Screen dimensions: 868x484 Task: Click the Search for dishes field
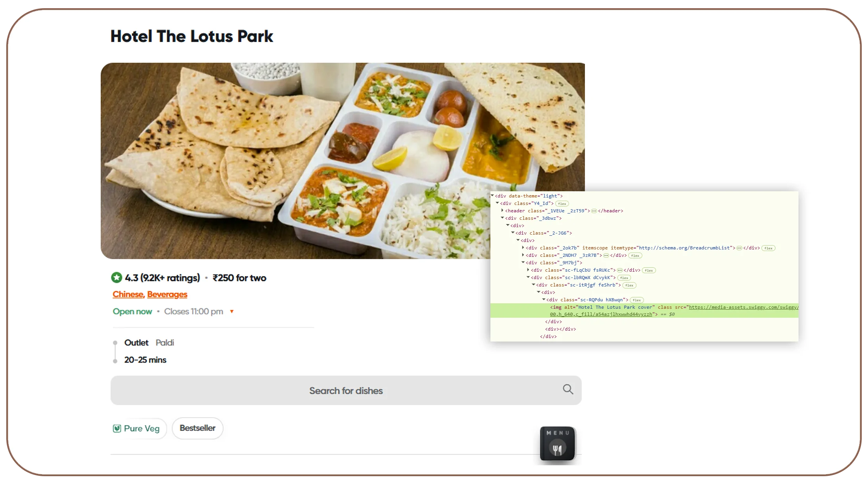click(x=346, y=390)
